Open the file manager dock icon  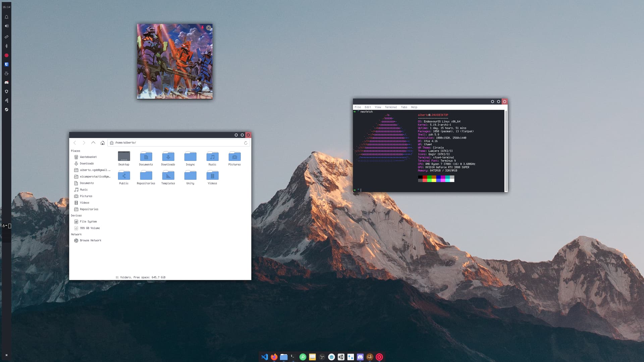point(284,357)
